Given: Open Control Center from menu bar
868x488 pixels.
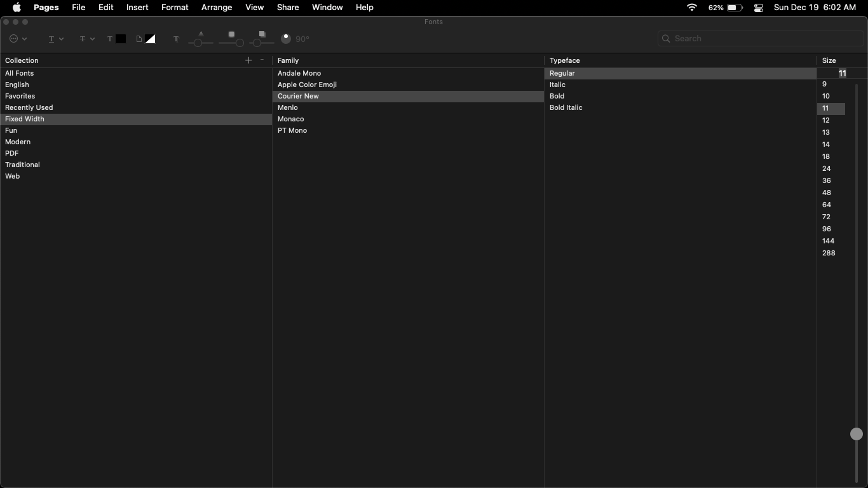Looking at the screenshot, I should pyautogui.click(x=759, y=8).
